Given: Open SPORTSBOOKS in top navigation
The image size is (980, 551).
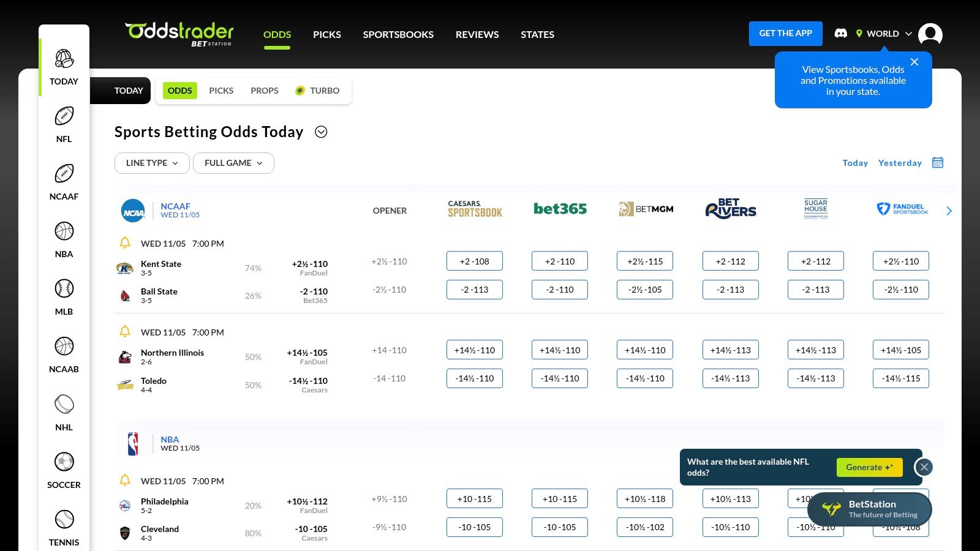Looking at the screenshot, I should point(398,34).
